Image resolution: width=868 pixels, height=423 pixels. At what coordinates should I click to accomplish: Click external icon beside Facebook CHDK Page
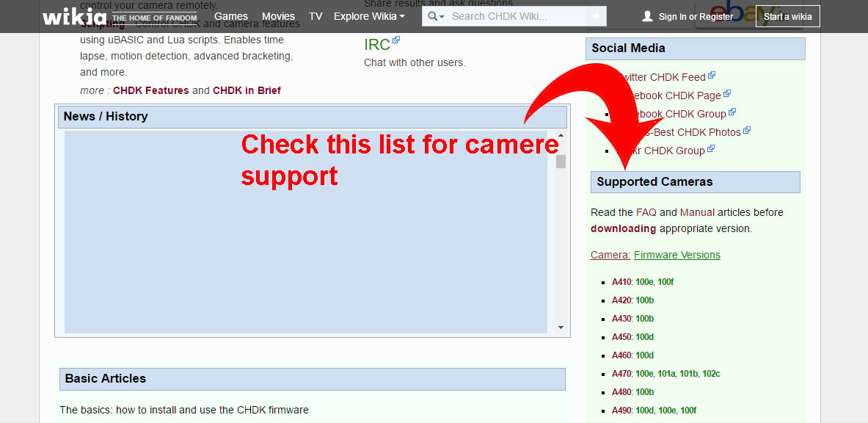click(x=727, y=93)
